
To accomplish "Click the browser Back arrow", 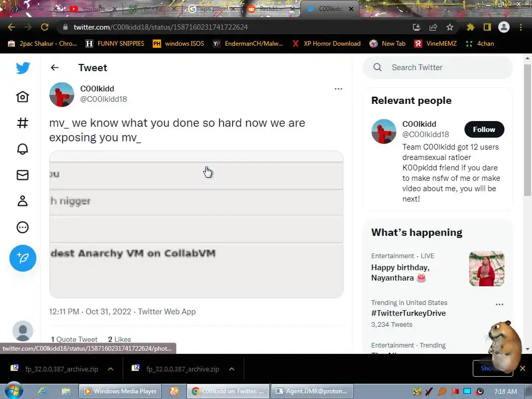I will (x=11, y=27).
